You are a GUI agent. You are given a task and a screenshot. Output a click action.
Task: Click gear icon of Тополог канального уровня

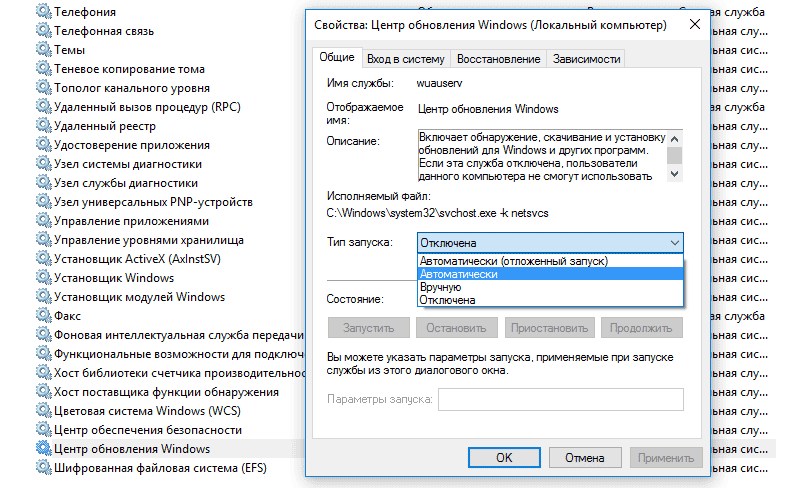pos(44,88)
